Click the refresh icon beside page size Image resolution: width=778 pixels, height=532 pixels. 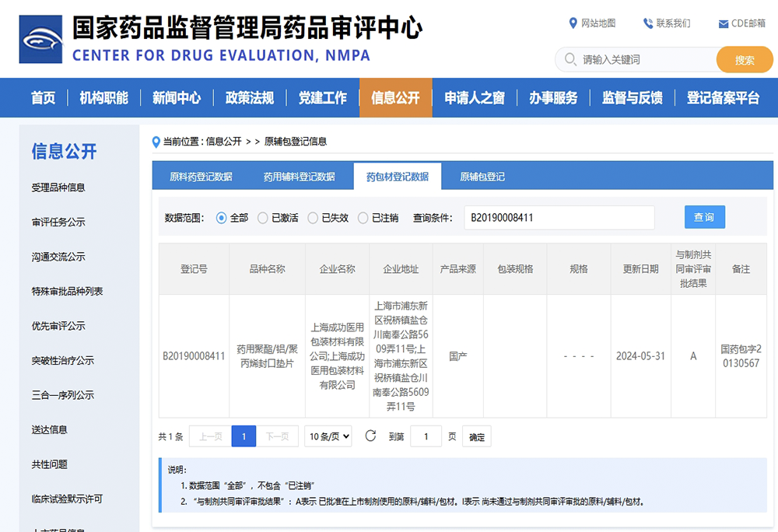point(370,436)
